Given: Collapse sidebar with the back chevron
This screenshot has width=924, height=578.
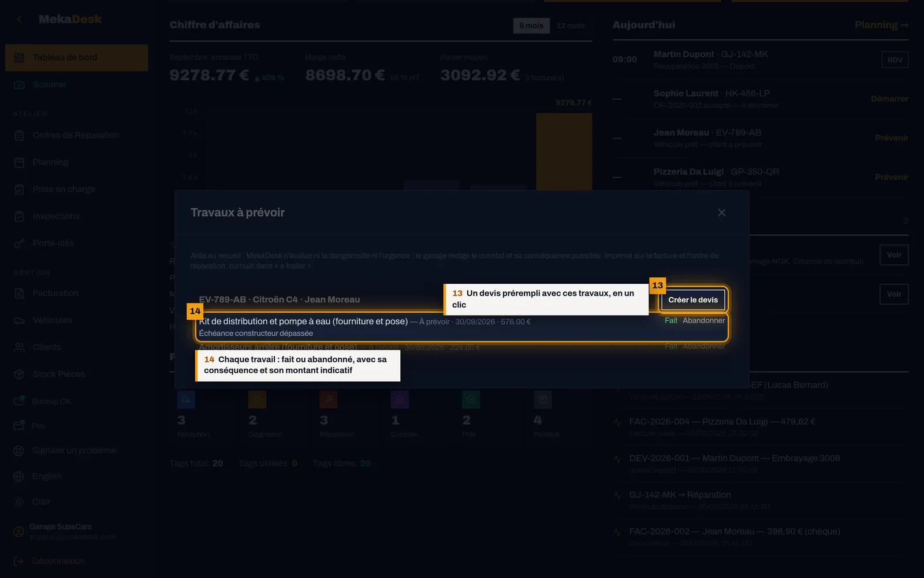Looking at the screenshot, I should [x=19, y=19].
